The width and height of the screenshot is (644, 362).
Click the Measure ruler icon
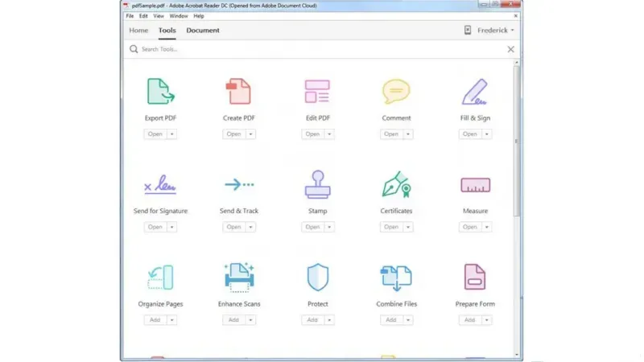(x=475, y=185)
